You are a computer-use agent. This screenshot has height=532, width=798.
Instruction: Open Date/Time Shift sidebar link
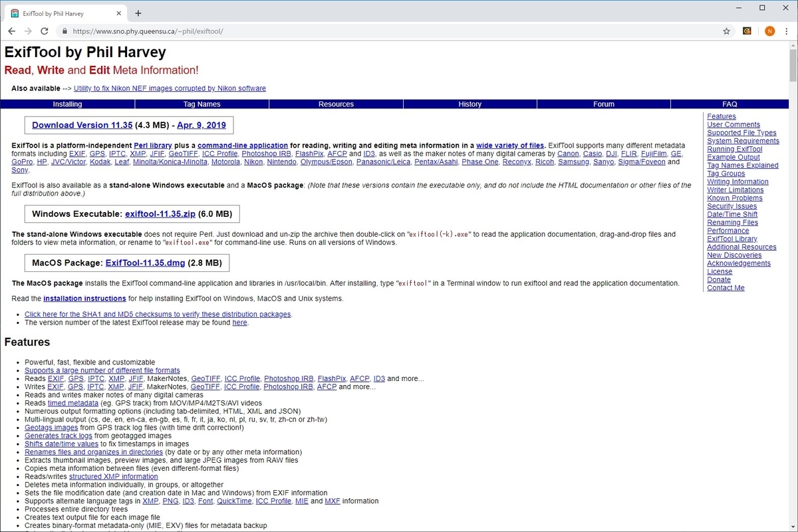pos(732,214)
